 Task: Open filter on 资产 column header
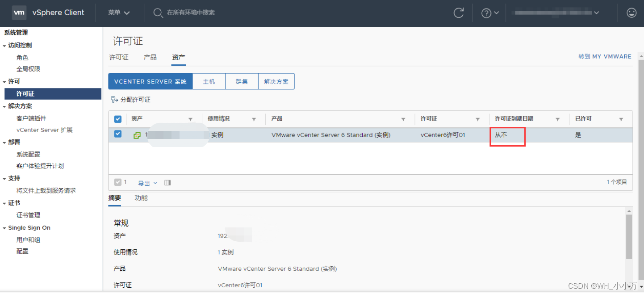190,119
